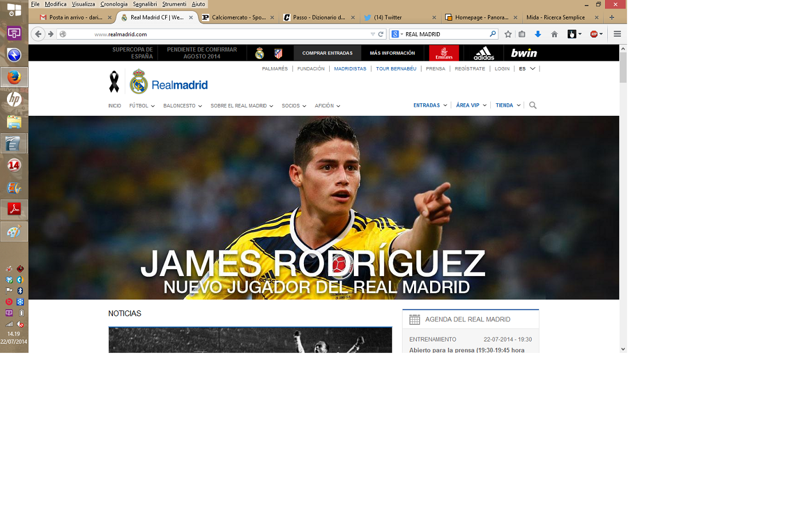Open the site search with the magnifier icon

coord(533,105)
